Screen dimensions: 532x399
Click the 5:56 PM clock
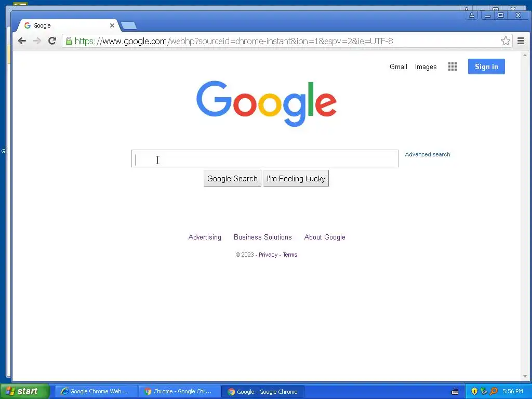(513, 391)
